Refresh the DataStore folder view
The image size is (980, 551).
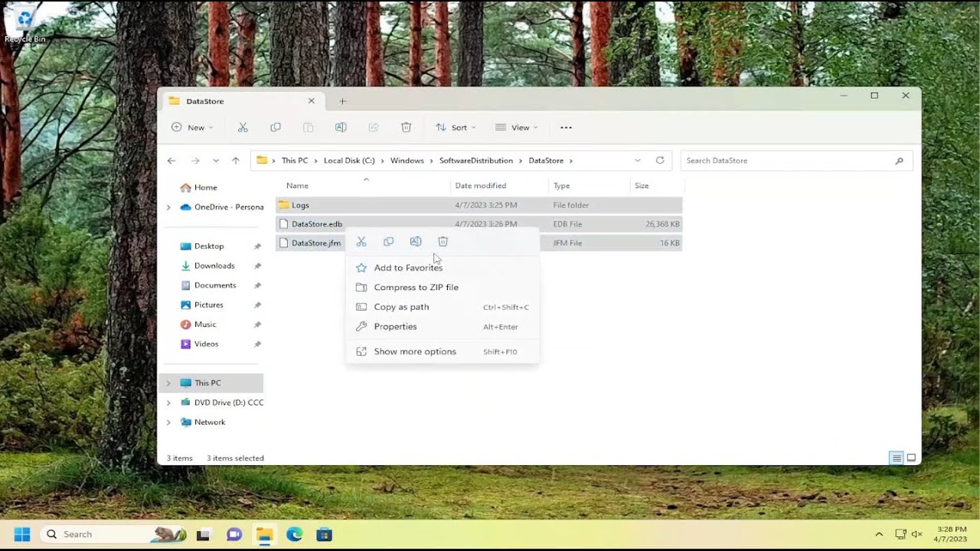[660, 161]
